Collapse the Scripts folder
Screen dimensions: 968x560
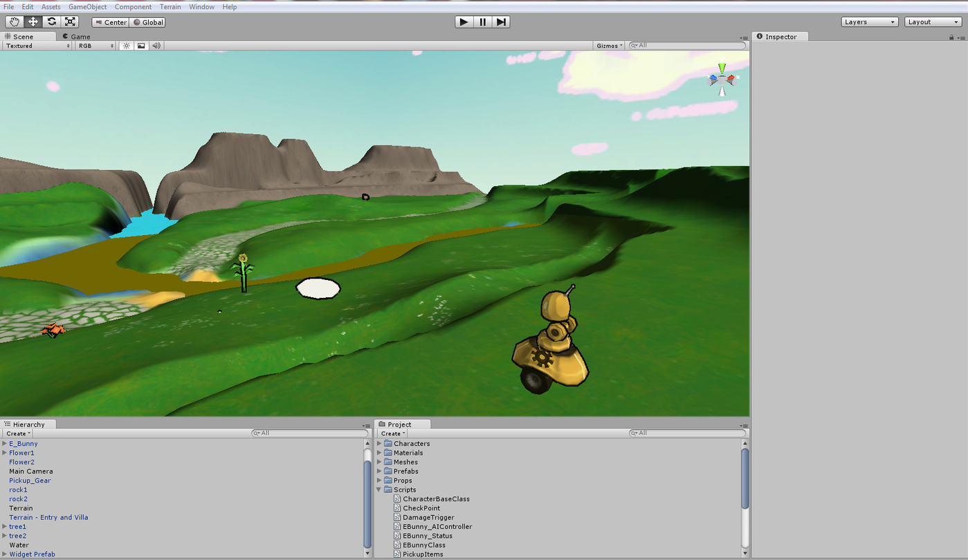pos(379,489)
